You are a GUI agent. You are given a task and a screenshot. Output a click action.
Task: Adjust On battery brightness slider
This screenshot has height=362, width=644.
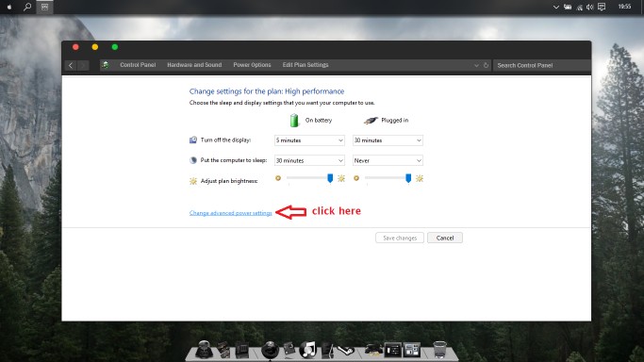[x=330, y=178]
